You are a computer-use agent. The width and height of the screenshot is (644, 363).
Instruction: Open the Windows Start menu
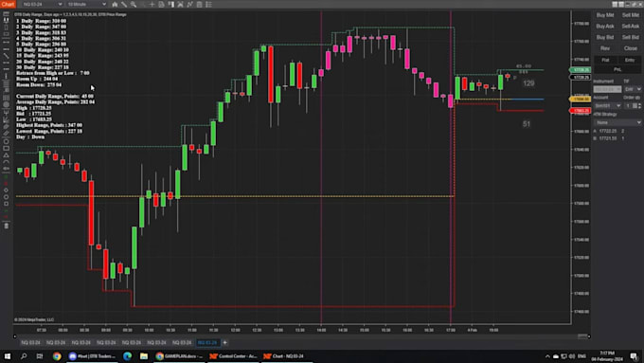point(7,356)
